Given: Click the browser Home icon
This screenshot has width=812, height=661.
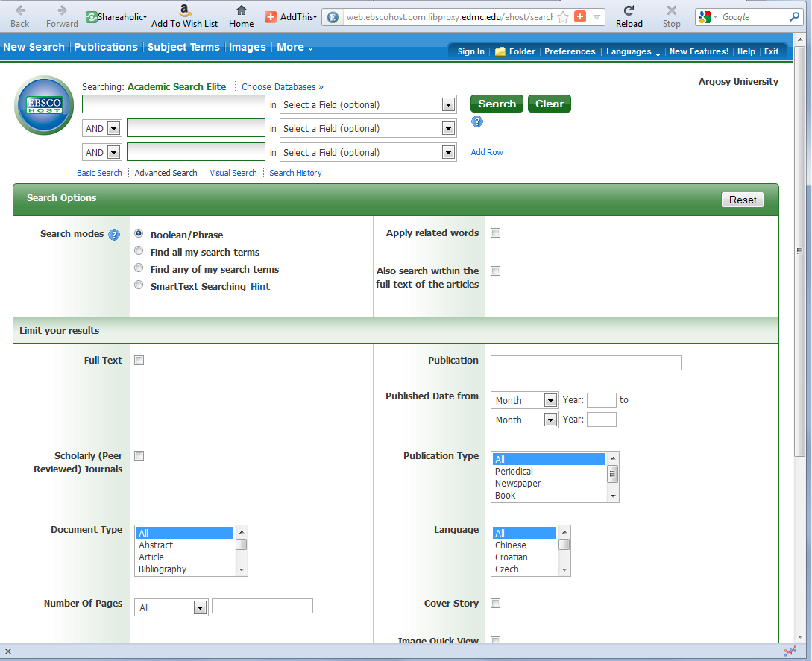Looking at the screenshot, I should tap(241, 11).
